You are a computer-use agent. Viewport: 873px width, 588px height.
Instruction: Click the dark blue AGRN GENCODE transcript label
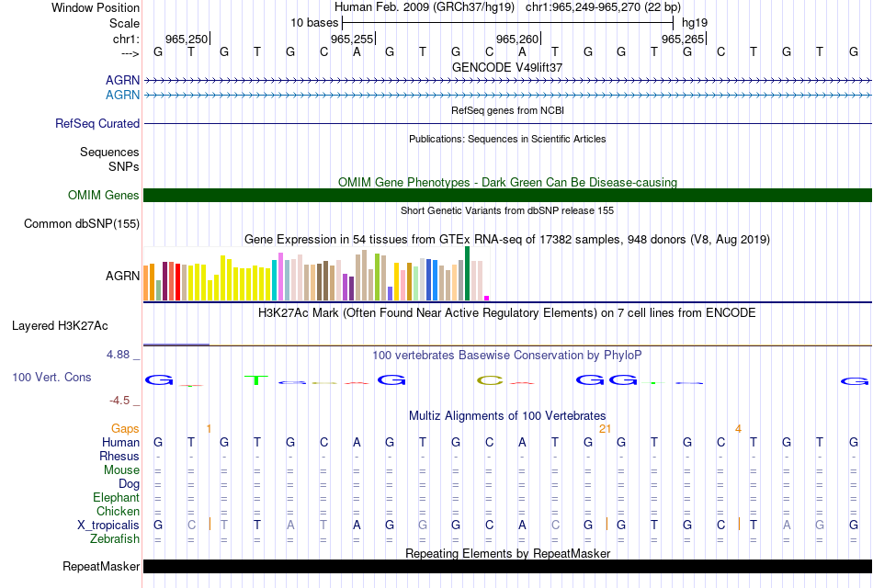122,81
